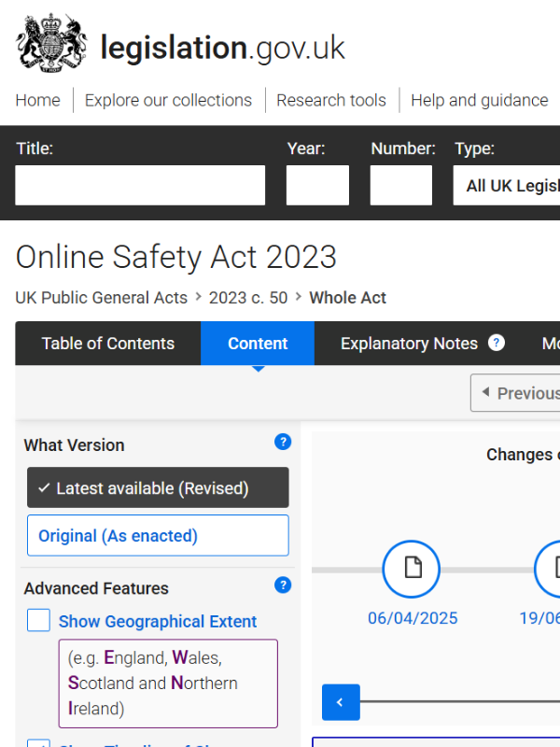Click the royal coat of arms logo
560x747 pixels.
[x=52, y=43]
